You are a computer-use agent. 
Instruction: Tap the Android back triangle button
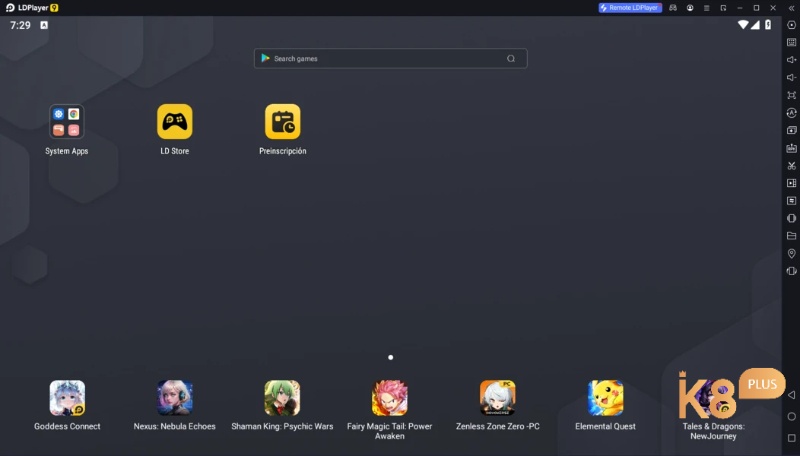(791, 395)
